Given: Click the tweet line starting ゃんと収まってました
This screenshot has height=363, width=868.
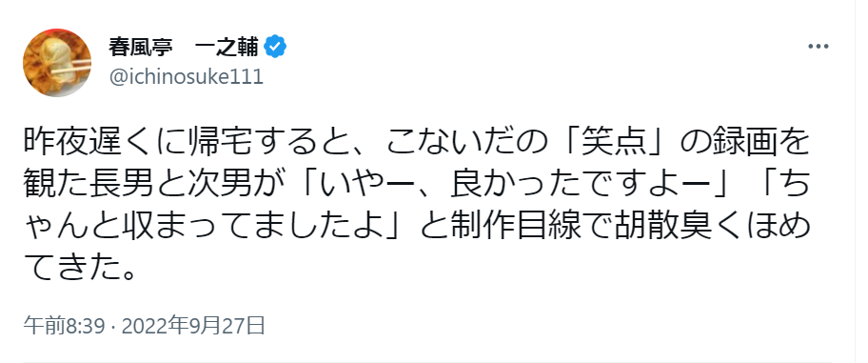Looking at the screenshot, I should [x=417, y=227].
